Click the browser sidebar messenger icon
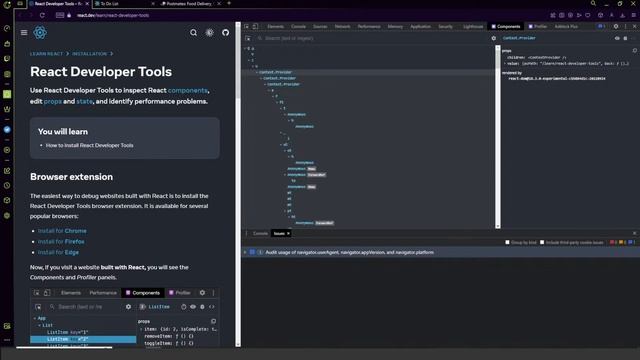The width and height of the screenshot is (640, 360). coord(7,129)
